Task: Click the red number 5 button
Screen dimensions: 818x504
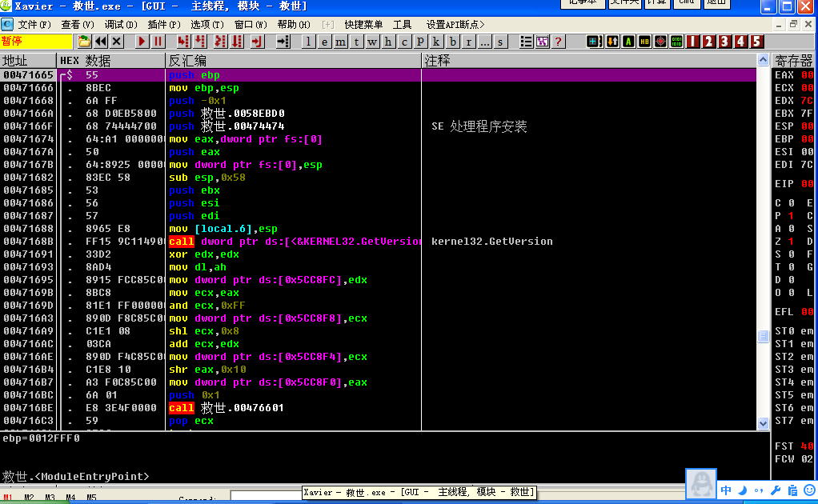Action: pyautogui.click(x=757, y=42)
